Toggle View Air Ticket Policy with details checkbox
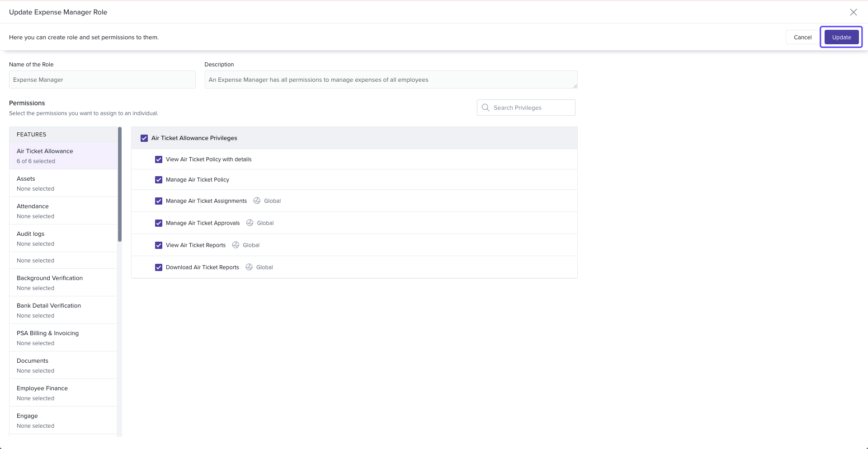The width and height of the screenshot is (868, 449). coord(159,159)
